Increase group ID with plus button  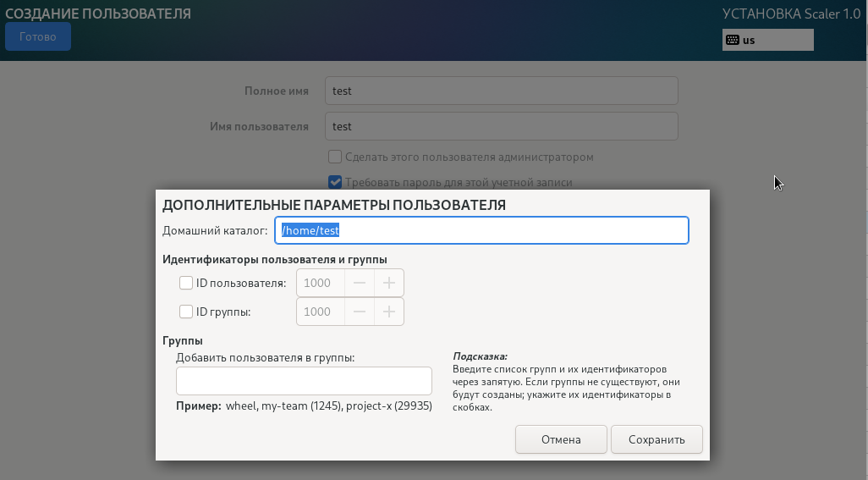click(x=389, y=312)
